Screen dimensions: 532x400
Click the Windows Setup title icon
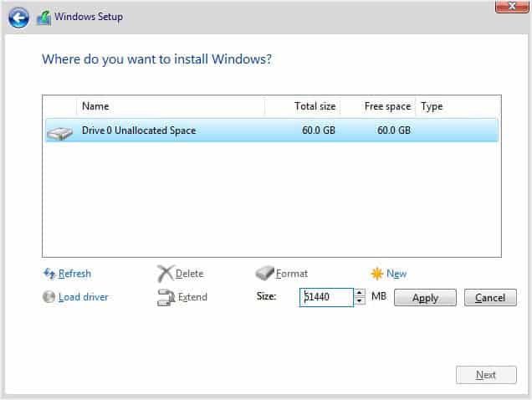(x=43, y=18)
